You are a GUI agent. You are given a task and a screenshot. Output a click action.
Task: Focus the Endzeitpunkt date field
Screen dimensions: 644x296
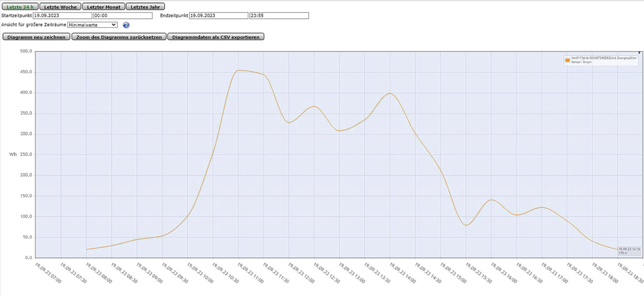pyautogui.click(x=219, y=16)
